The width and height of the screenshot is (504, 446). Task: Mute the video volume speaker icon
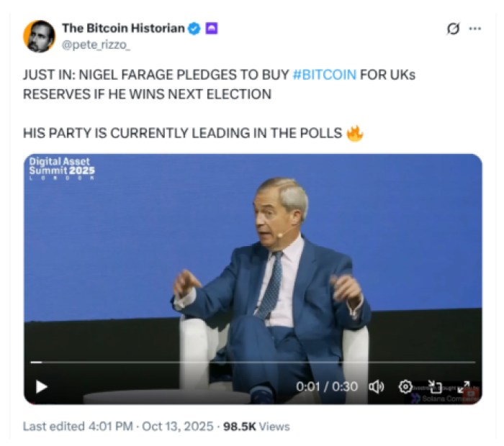(376, 387)
